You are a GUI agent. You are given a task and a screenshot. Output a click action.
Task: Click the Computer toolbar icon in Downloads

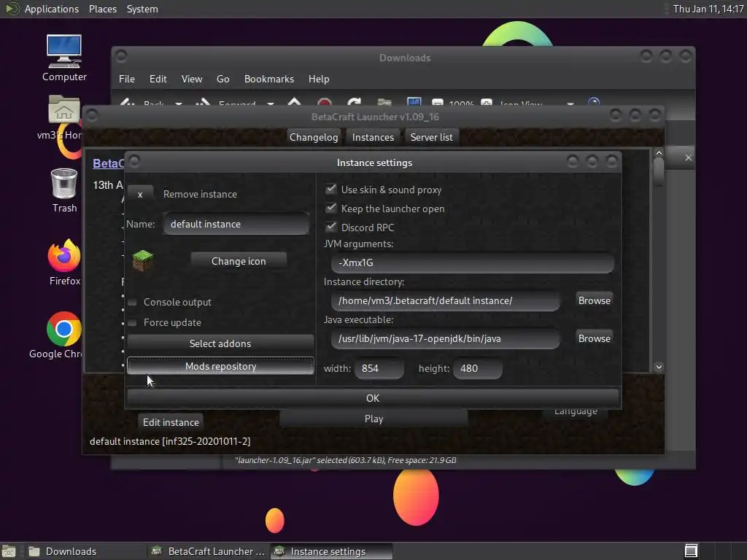coord(414,102)
